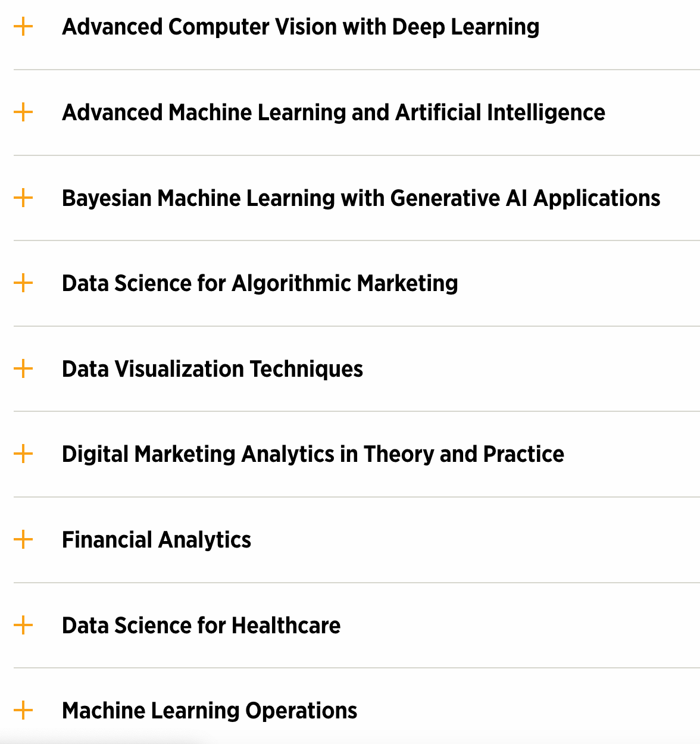Open Financial Analytics plus icon

pyautogui.click(x=23, y=540)
